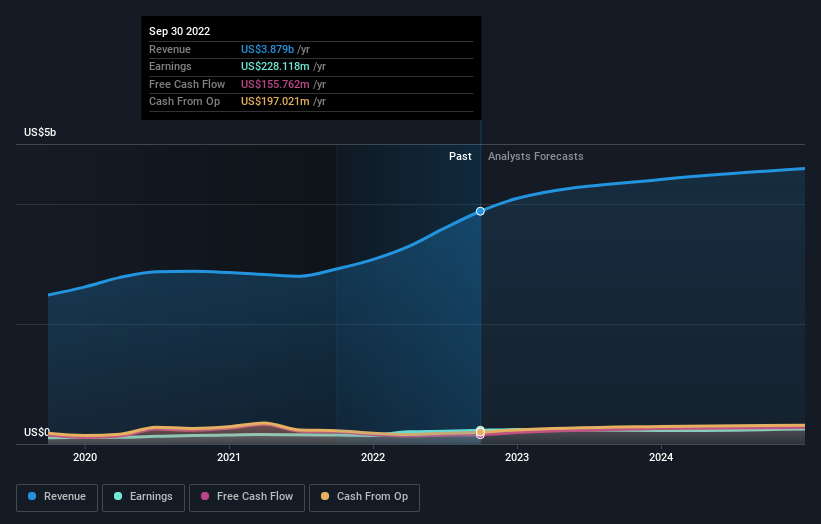The height and width of the screenshot is (524, 821).
Task: Click the US$0 y-axis label
Action: (37, 432)
